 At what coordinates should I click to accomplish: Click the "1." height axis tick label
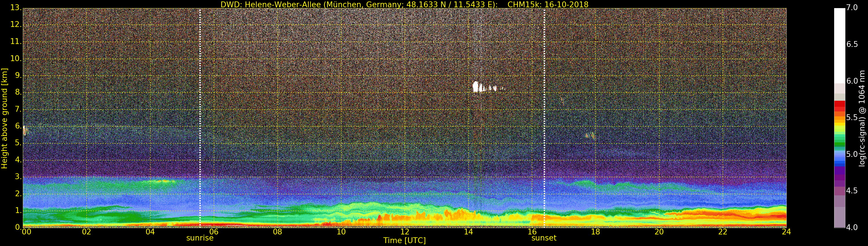coord(18,210)
